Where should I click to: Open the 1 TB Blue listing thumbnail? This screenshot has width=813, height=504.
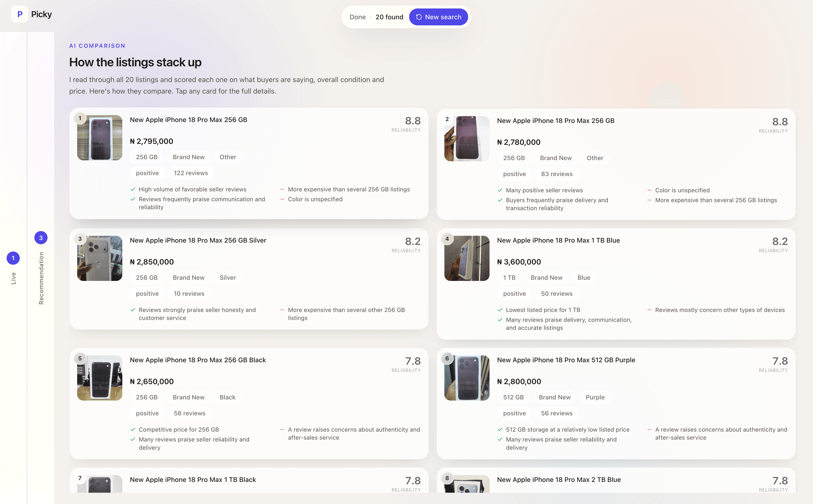pyautogui.click(x=467, y=258)
